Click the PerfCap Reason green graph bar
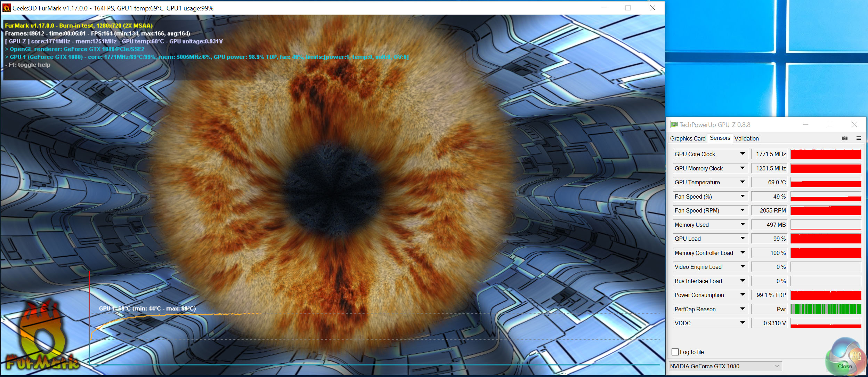868x377 pixels. tap(826, 309)
